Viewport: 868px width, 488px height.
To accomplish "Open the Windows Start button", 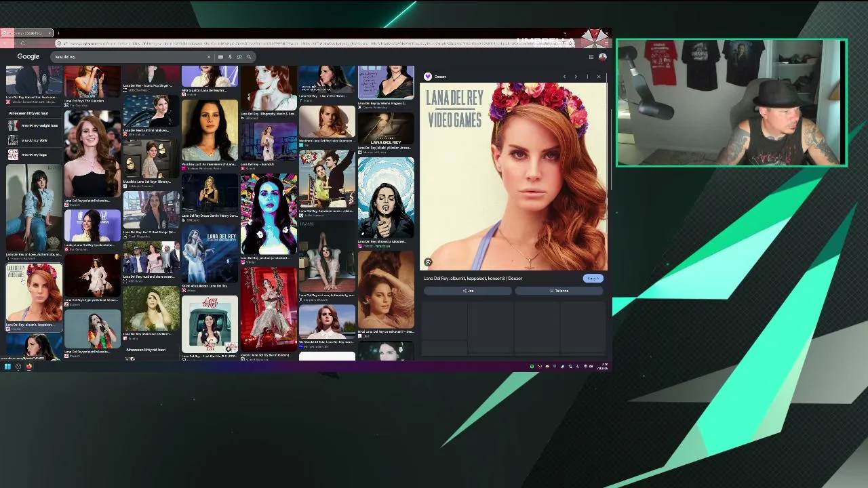I will click(x=7, y=367).
